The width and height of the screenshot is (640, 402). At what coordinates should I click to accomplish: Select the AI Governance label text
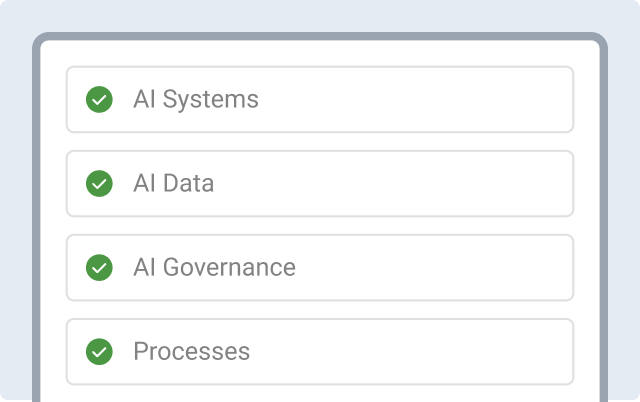pyautogui.click(x=214, y=267)
